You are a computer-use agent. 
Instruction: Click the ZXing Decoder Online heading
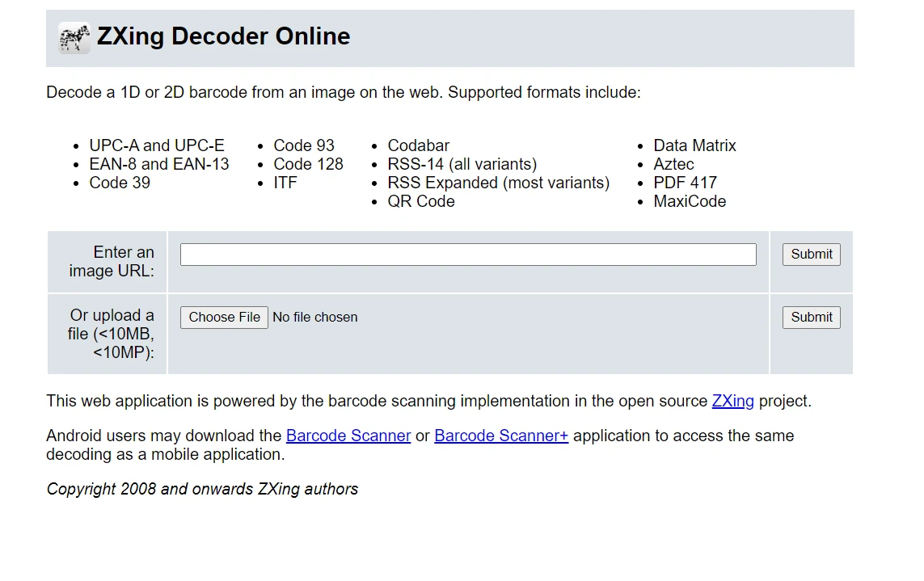[223, 36]
